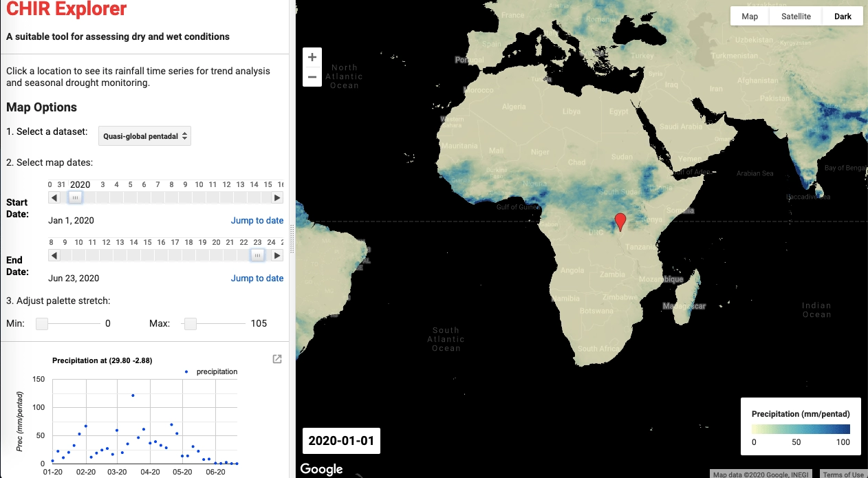Zoom in on the map
The image size is (868, 478).
312,58
